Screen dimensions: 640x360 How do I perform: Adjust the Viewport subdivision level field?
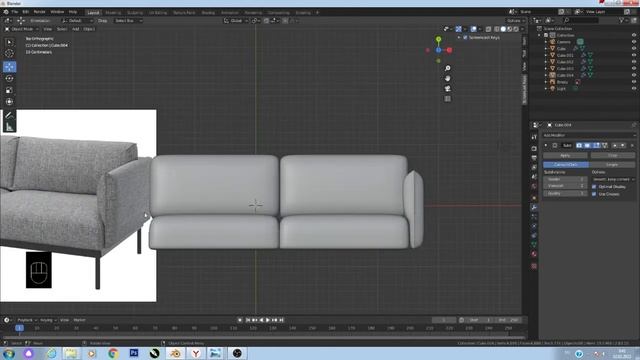point(565,186)
